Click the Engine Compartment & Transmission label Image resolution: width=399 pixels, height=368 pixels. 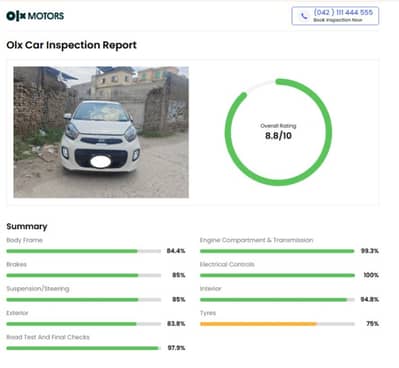[256, 240]
